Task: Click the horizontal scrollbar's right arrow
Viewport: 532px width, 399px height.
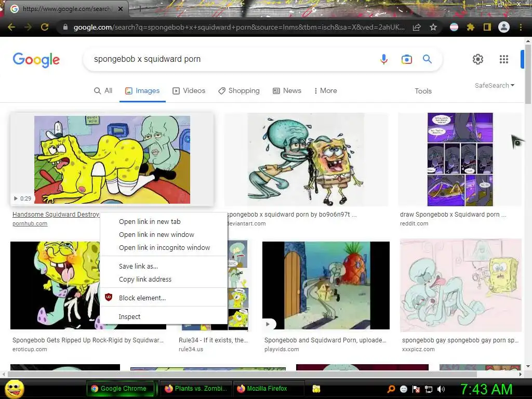Action: 521,374
